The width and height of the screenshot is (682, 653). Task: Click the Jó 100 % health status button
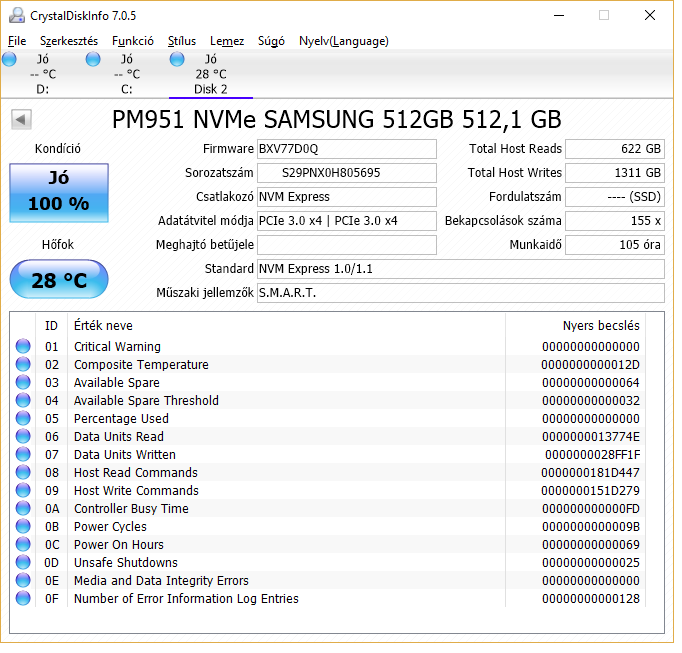click(59, 193)
